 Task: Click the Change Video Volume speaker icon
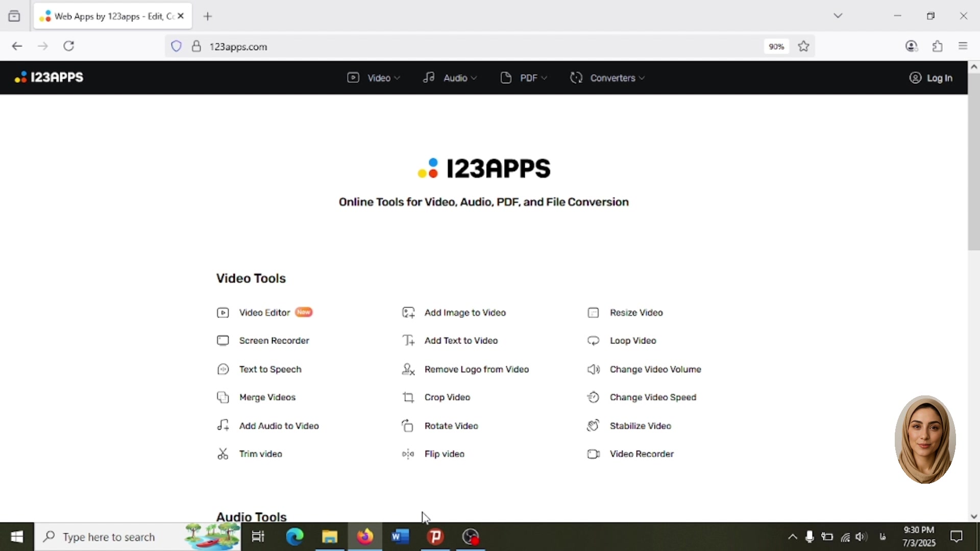pos(593,369)
